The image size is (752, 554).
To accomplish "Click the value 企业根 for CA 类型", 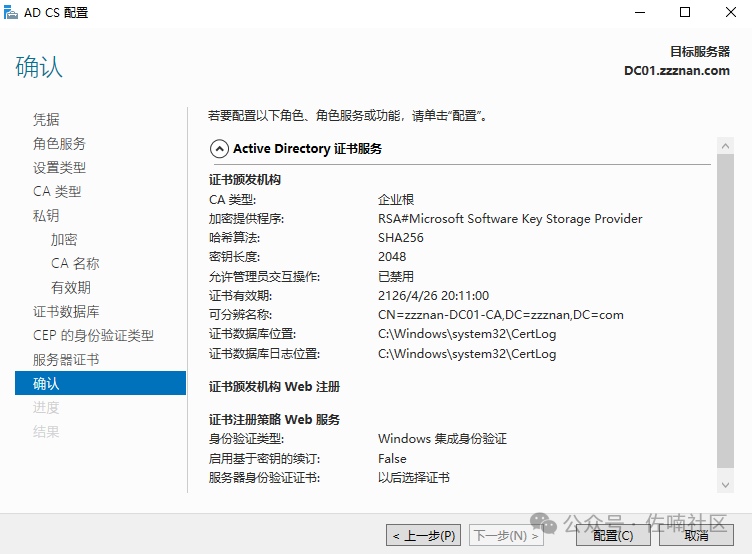I will [x=396, y=200].
